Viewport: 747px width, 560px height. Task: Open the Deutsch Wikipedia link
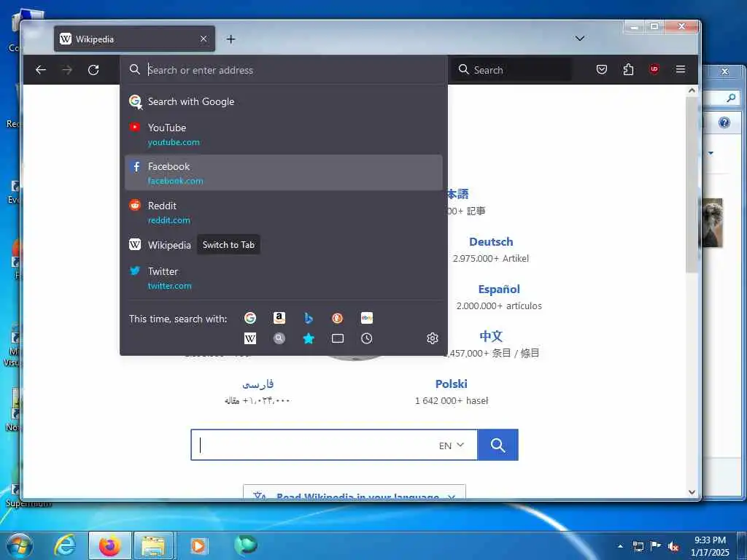(x=491, y=242)
